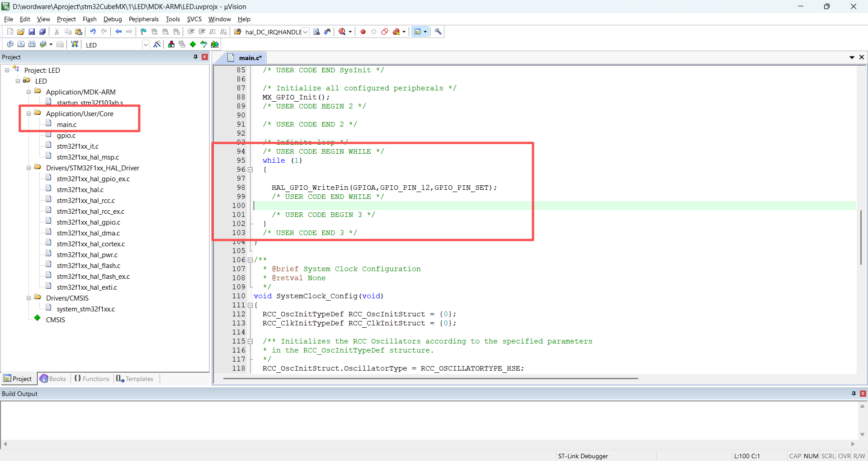Expand the LED target selection dropdown
The height and width of the screenshot is (461, 868).
146,45
